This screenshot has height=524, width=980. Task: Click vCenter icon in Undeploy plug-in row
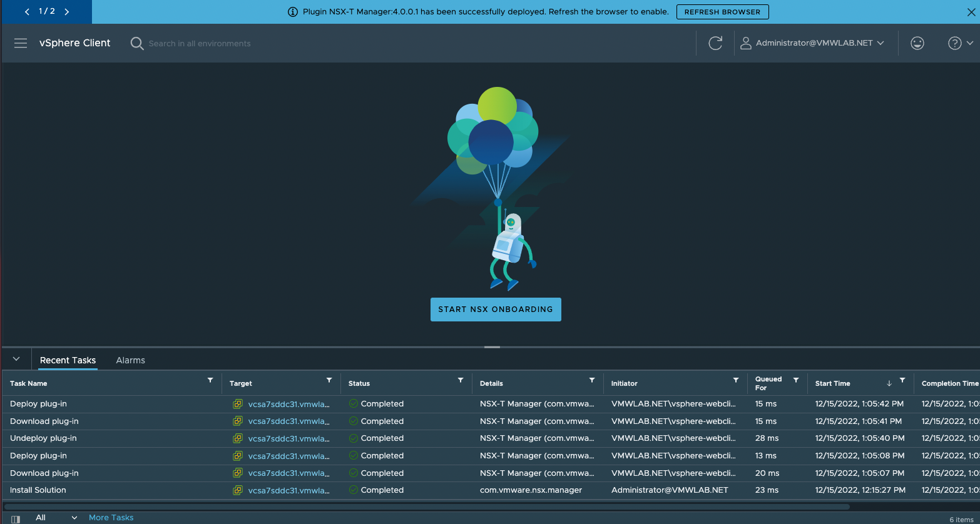click(x=238, y=438)
